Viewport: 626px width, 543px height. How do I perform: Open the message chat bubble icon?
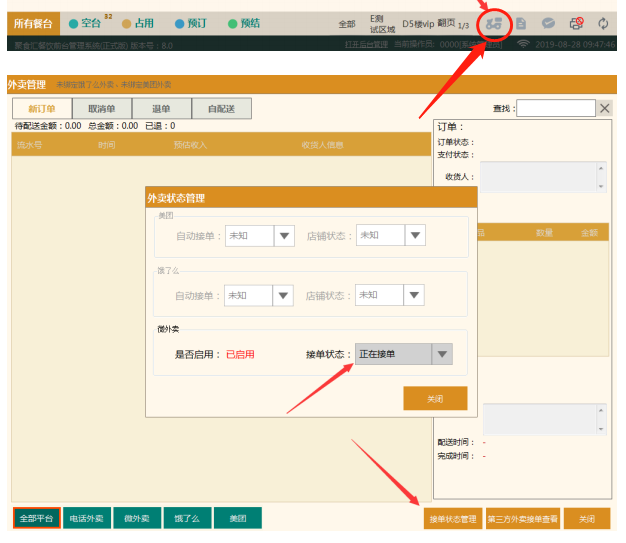point(549,23)
